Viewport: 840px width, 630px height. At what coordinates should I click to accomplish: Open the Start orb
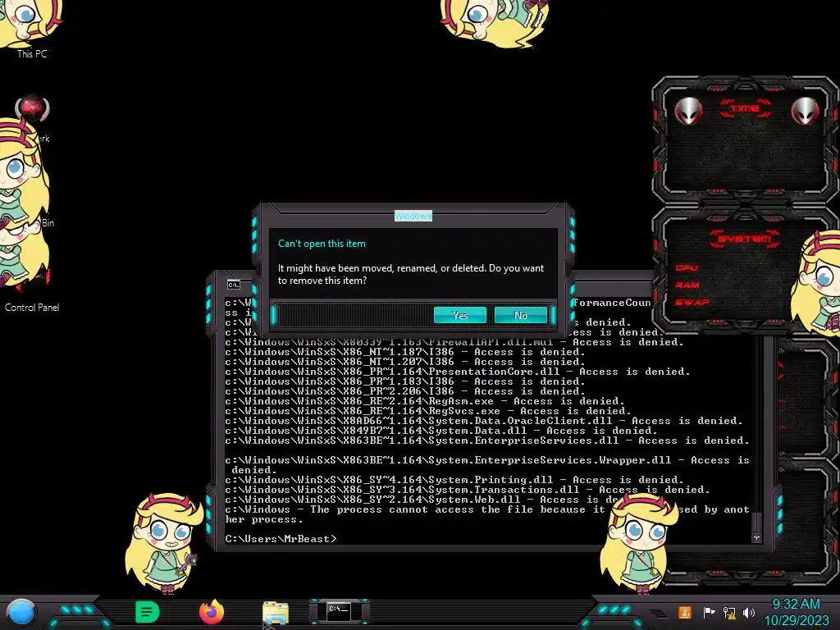tap(21, 613)
